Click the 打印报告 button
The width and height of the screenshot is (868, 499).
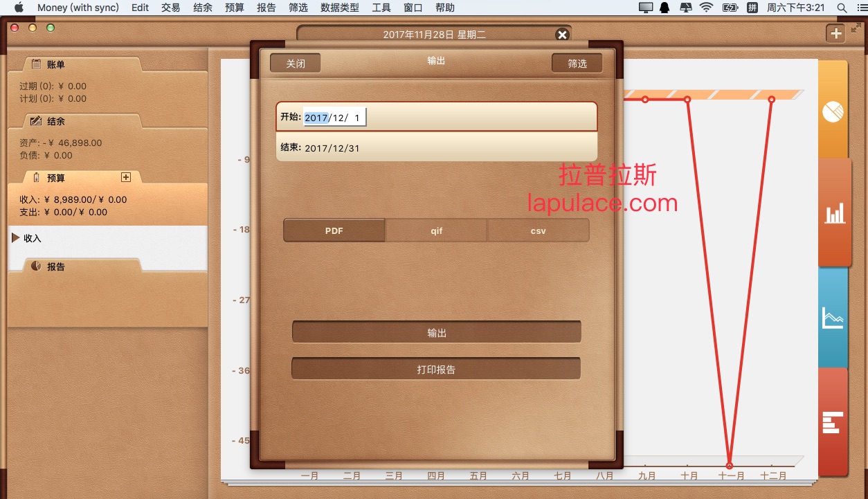click(436, 370)
